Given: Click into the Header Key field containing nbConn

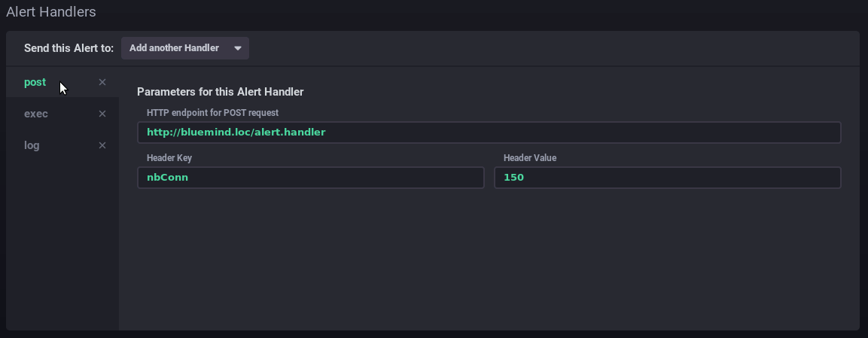Looking at the screenshot, I should click(310, 178).
